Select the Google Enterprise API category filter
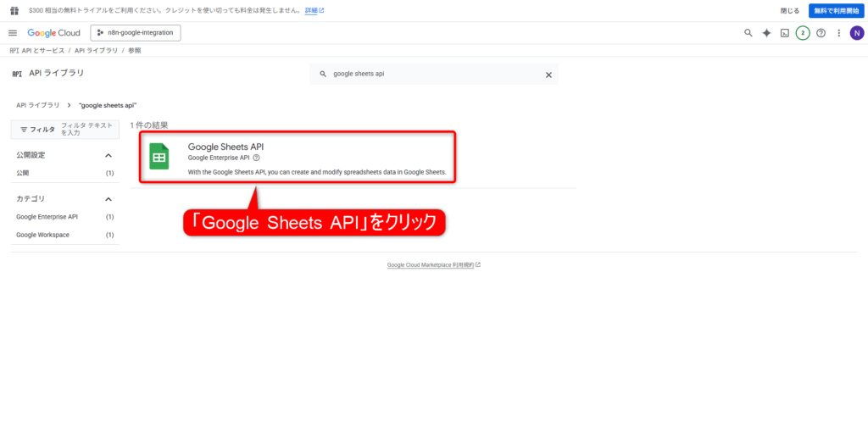 [47, 217]
